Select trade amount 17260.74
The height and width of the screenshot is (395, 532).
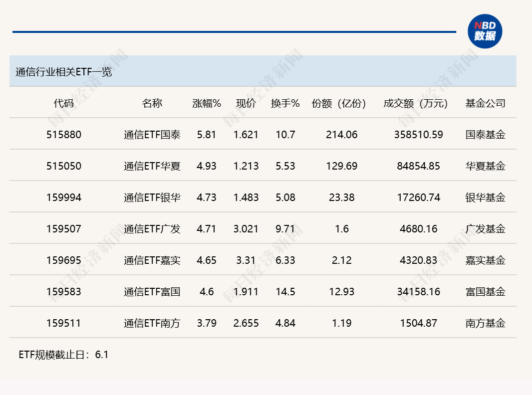point(419,197)
